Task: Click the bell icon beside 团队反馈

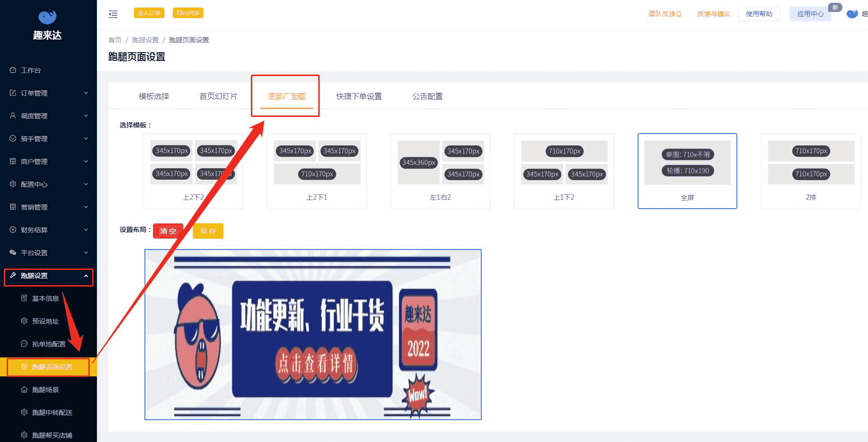Action: point(679,14)
